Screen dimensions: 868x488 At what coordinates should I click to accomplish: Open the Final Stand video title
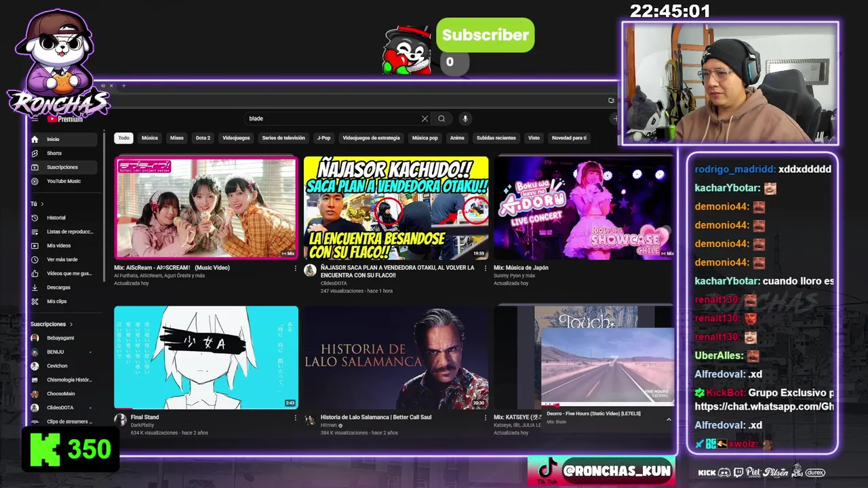[144, 418]
